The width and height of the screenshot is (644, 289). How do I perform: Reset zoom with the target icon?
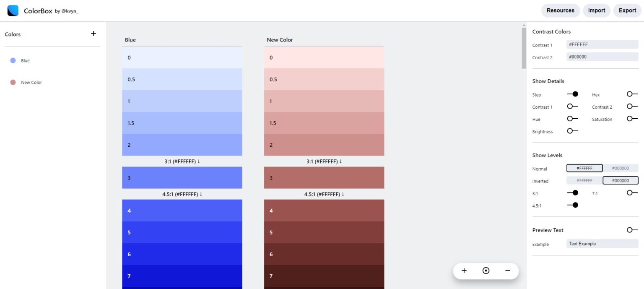[486, 271]
